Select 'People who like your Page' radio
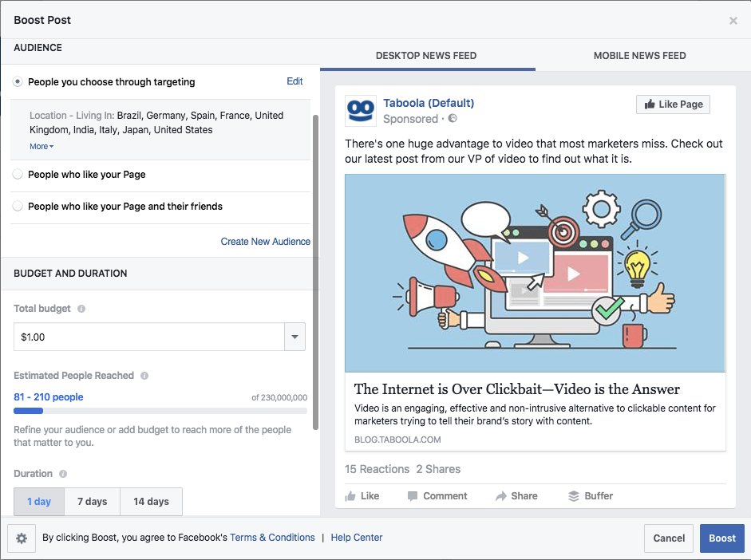751x560 pixels. click(x=18, y=174)
